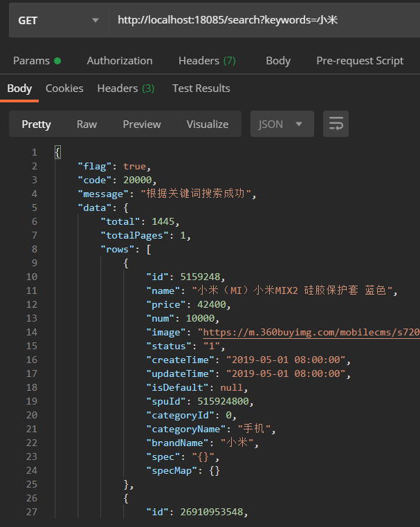The image size is (420, 527).
Task: Open the request Headers (7) tab
Action: [207, 61]
